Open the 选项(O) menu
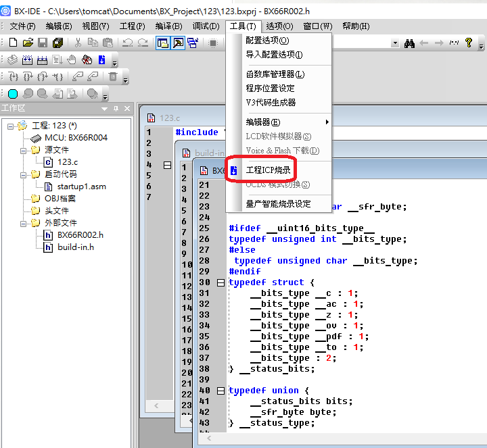This screenshot has width=487, height=448. click(279, 26)
